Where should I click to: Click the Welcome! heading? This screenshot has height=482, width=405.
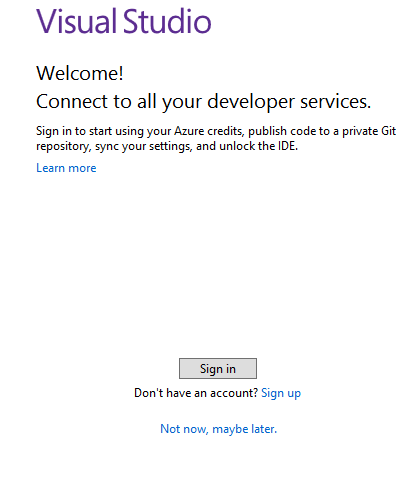[80, 73]
